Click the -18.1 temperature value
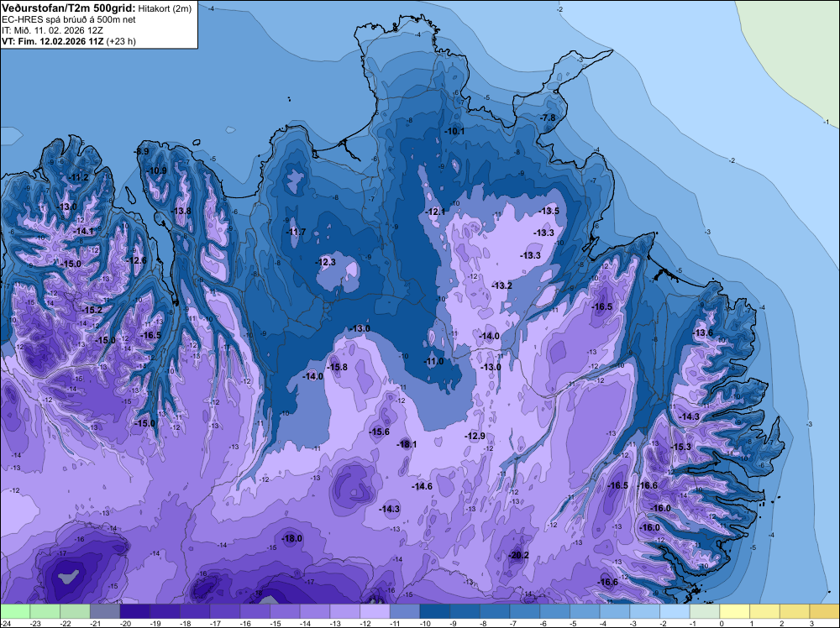840x628 pixels. pyautogui.click(x=407, y=444)
